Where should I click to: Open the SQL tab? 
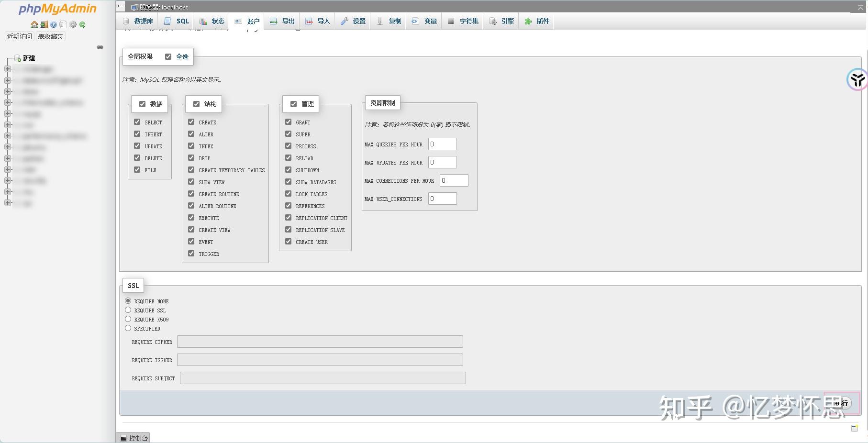[177, 21]
